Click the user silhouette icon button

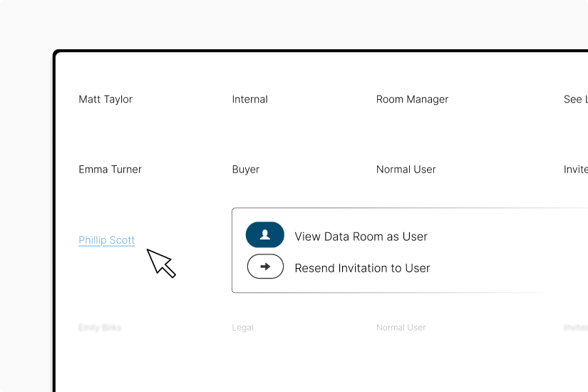click(x=264, y=234)
